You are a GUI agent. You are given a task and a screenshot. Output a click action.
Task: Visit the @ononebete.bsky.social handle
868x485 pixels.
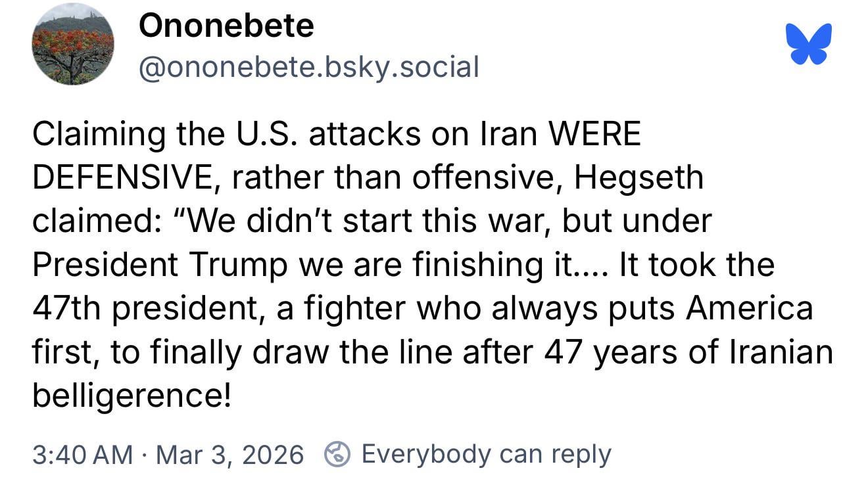(308, 66)
